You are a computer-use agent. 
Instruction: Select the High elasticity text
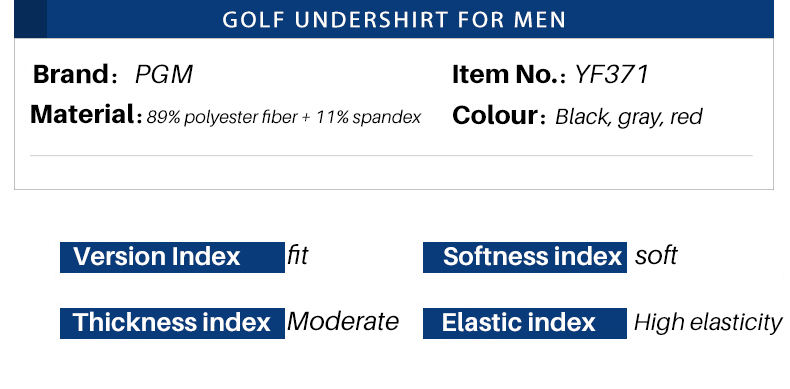[x=708, y=323]
